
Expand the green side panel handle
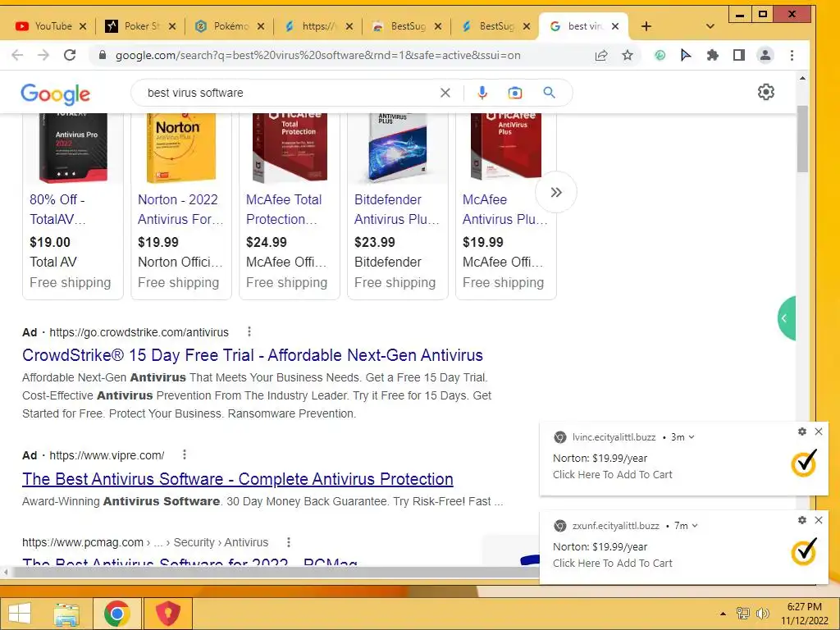pos(787,318)
